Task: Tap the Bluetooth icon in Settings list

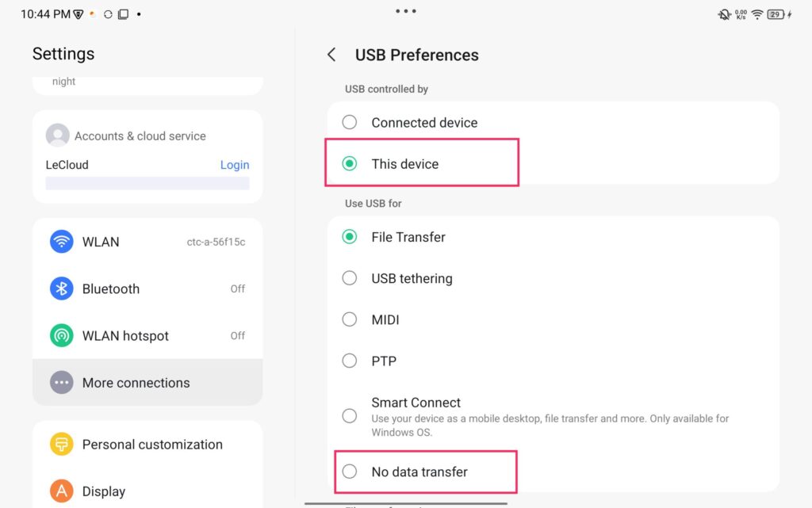Action: 62,288
